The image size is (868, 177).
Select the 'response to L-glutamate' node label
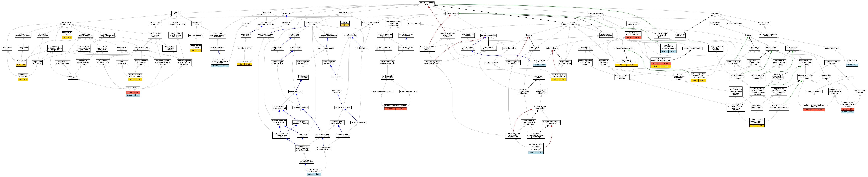[x=23, y=76]
